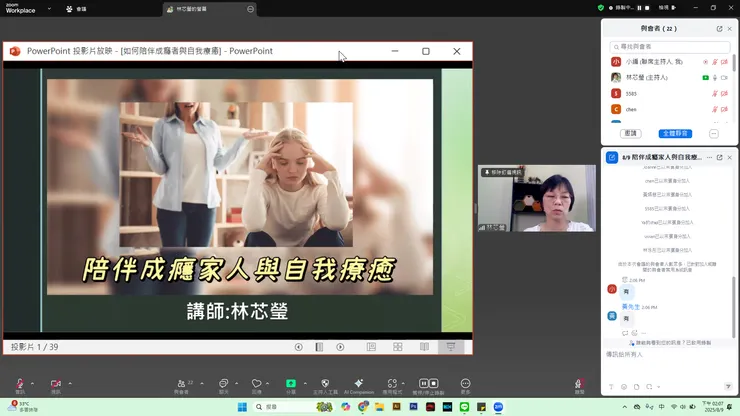Expand the video options arrow
Viewport: 740px width, 416px height.
[x=70, y=383]
